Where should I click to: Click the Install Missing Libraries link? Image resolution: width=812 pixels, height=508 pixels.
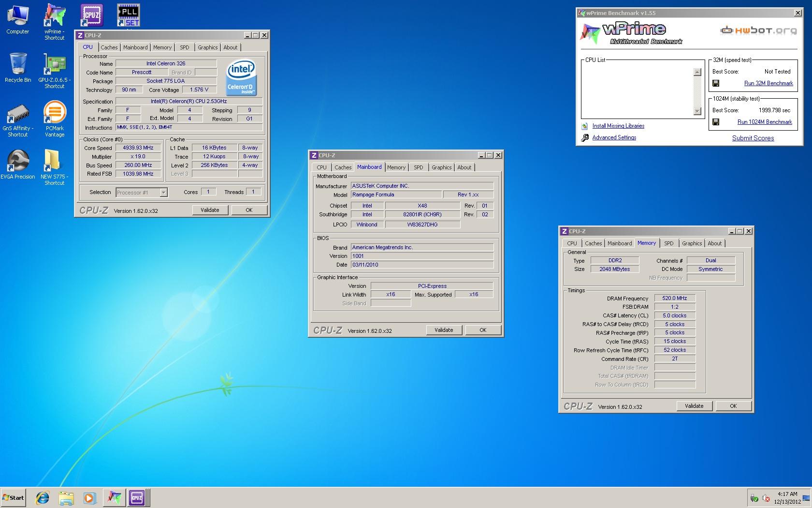click(x=618, y=126)
